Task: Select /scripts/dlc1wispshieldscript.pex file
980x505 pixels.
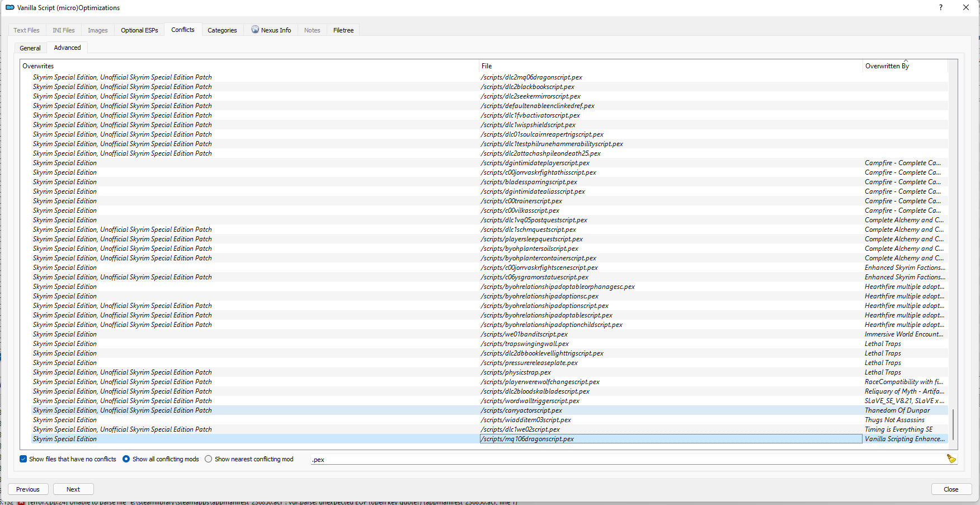Action: pos(528,125)
